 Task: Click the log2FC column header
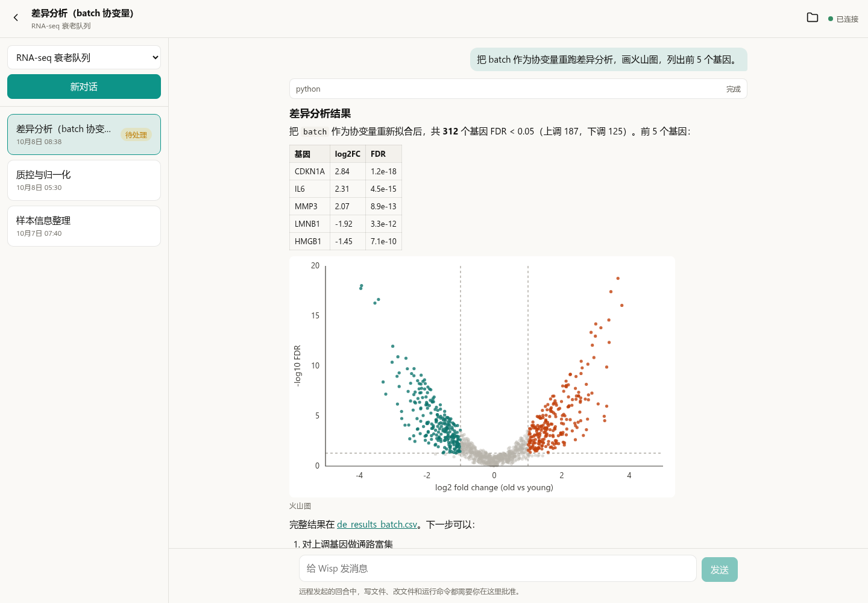[348, 154]
